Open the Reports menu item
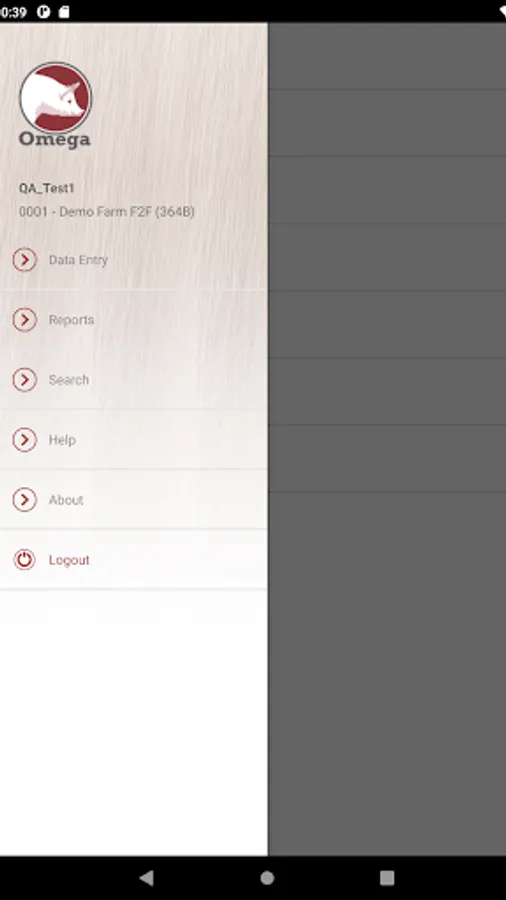This screenshot has height=900, width=506. coord(134,320)
